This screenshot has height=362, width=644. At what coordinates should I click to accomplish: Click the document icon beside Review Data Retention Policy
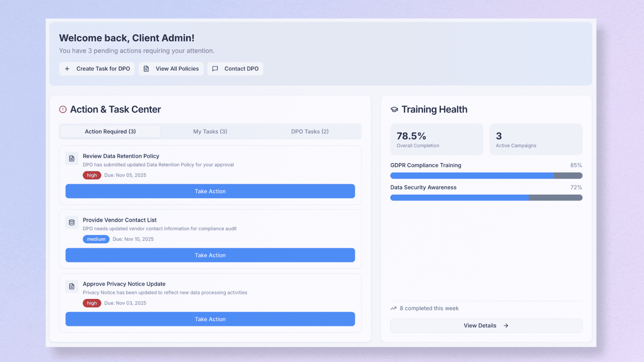72,159
